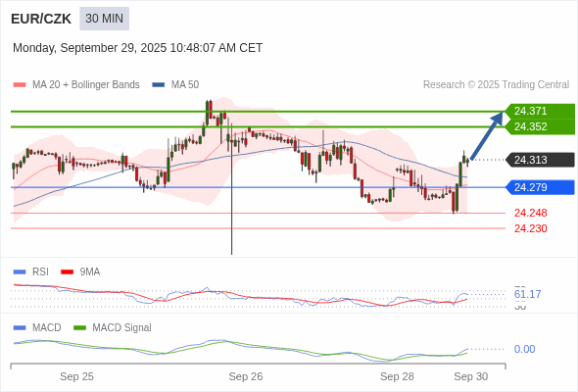Click the 30 MIN timeframe badge
The height and width of the screenshot is (392, 578).
click(x=104, y=19)
